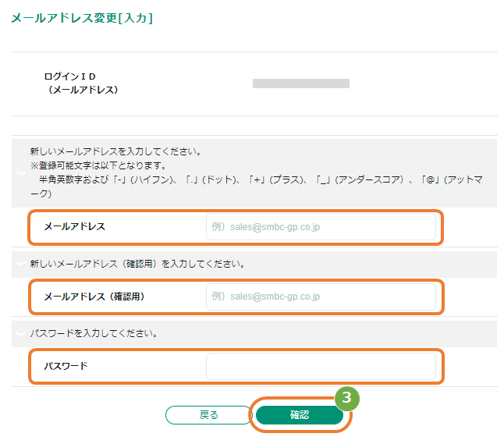The image size is (504, 444).
Task: Collapse the new email address instruction chevron
Action: pos(21,173)
